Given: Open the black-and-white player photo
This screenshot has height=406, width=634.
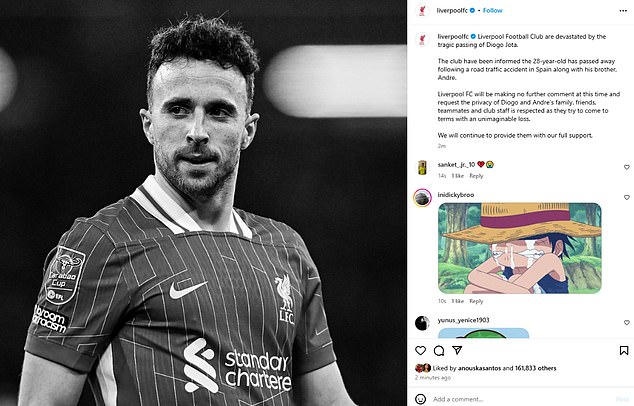Looking at the screenshot, I should click(203, 203).
